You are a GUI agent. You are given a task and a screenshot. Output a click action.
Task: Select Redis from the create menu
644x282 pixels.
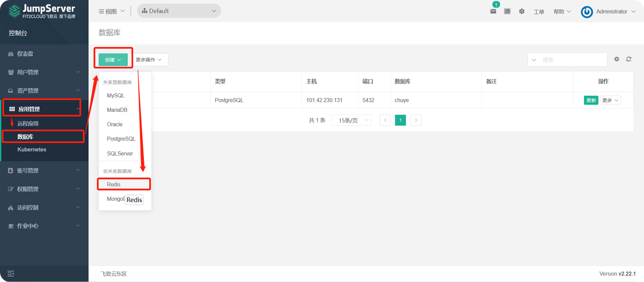tap(114, 184)
